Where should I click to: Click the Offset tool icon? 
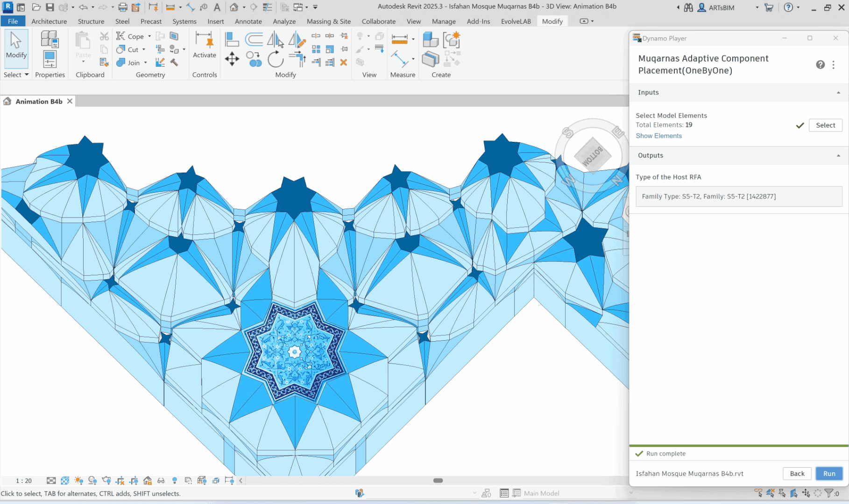[x=254, y=40]
